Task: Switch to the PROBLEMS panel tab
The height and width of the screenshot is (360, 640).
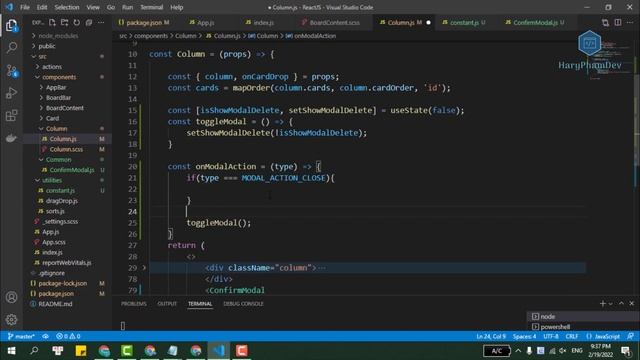Action: pyautogui.click(x=133, y=304)
